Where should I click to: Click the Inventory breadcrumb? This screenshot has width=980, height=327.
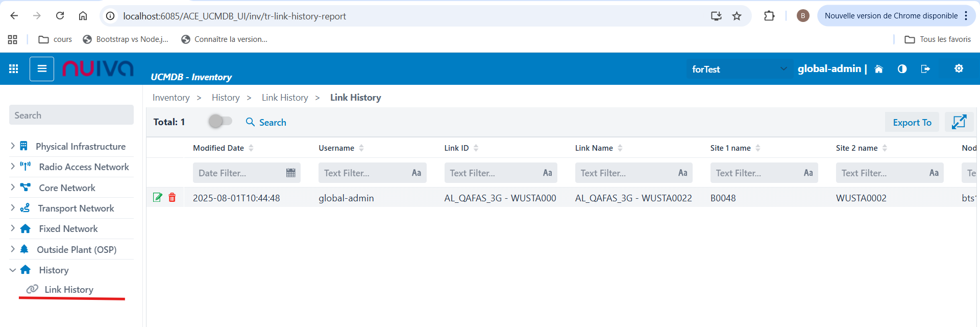pyautogui.click(x=171, y=98)
